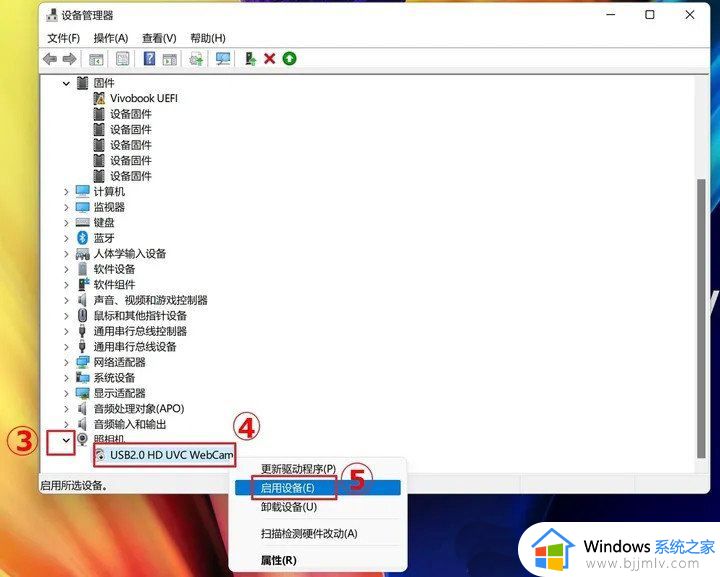Open the 文件(F) menu
Screen dimensions: 720x577
pos(63,38)
